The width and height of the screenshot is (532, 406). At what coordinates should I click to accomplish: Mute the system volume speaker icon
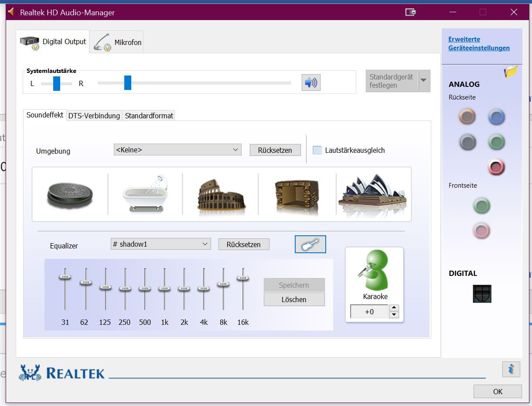coord(311,83)
